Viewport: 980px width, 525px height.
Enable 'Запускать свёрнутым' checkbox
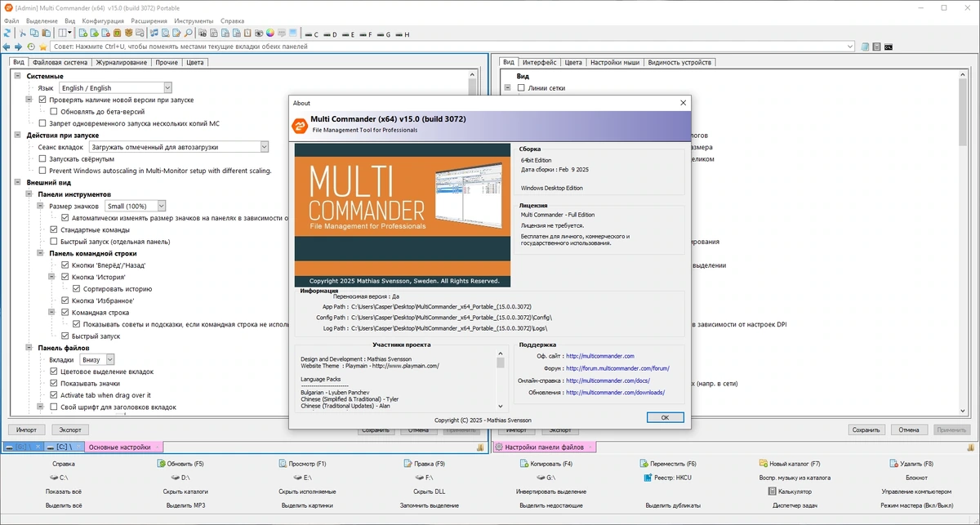(x=42, y=159)
